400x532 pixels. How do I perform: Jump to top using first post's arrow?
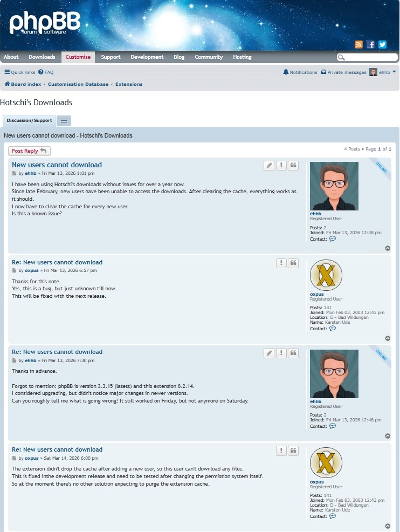[x=388, y=248]
